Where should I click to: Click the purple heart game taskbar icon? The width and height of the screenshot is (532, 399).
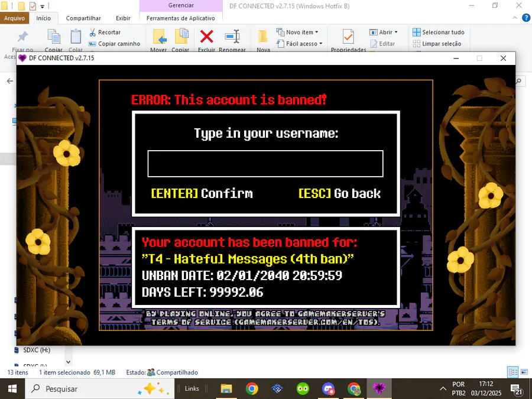click(x=379, y=389)
